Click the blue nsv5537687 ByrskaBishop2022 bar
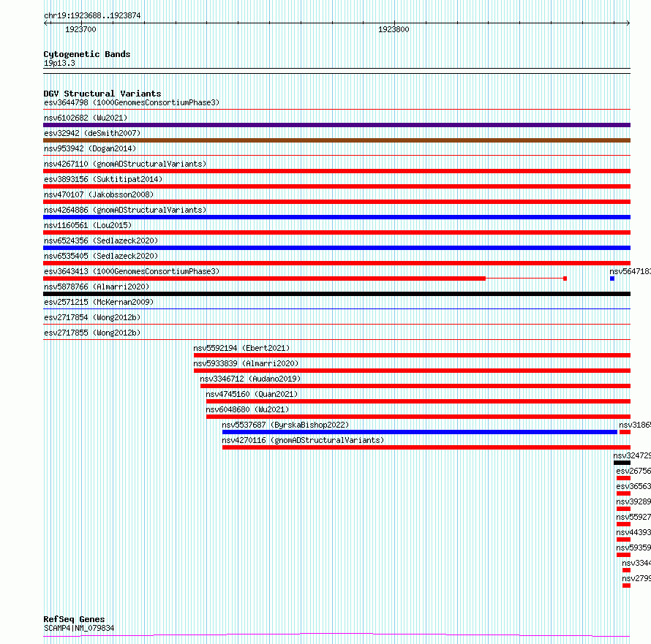Image resolution: width=651 pixels, height=644 pixels. point(420,432)
